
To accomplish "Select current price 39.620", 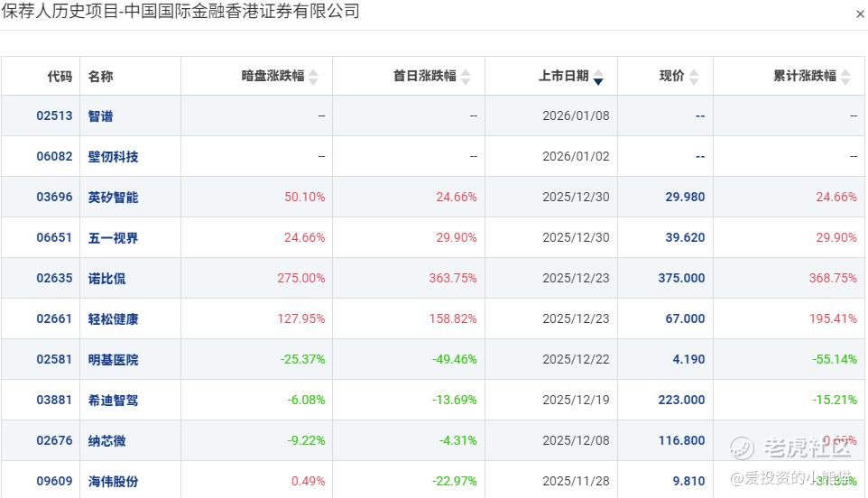I will coord(685,237).
